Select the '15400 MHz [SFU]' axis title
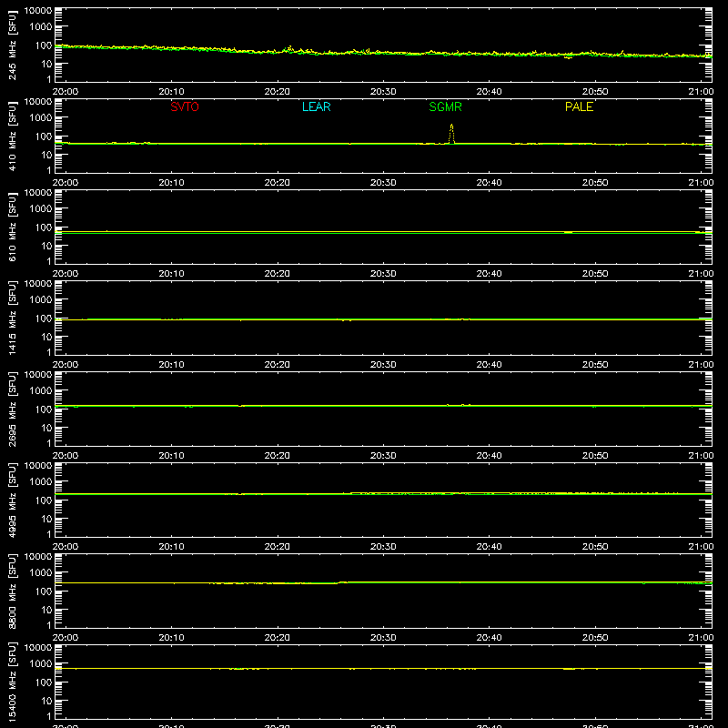Screen dimensions: 728x728 12,682
